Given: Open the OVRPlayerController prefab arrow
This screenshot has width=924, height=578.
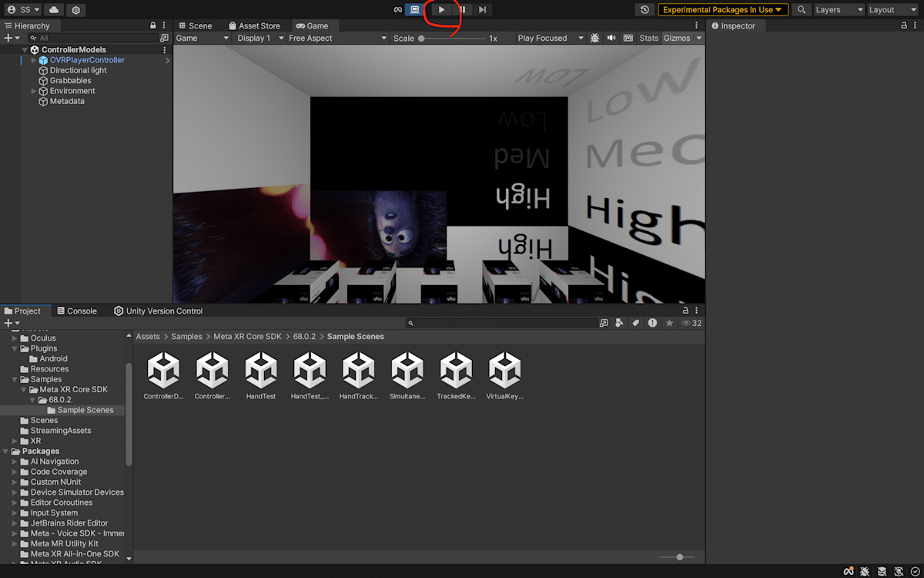Looking at the screenshot, I should click(167, 60).
